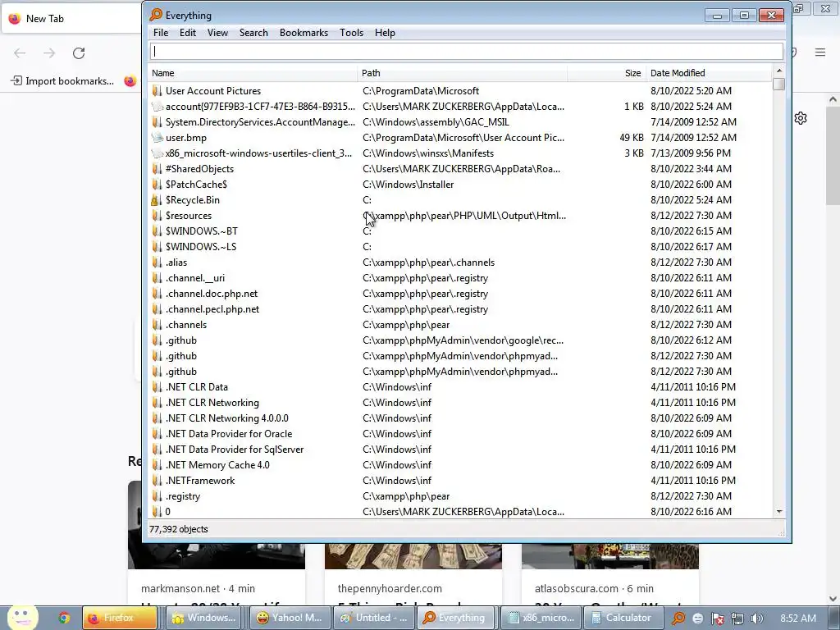Select the $Recycle.Bin locked folder icon
The image size is (840, 630).
pyautogui.click(x=155, y=200)
